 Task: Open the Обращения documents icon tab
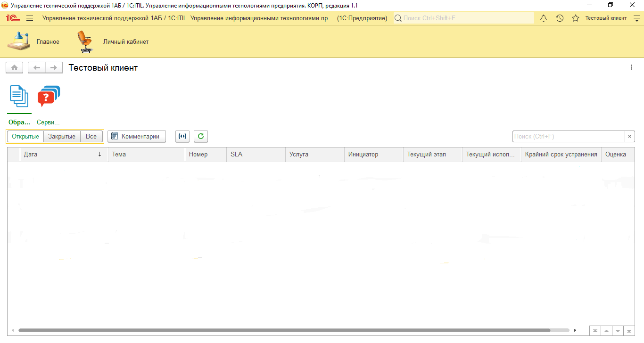pos(19,97)
